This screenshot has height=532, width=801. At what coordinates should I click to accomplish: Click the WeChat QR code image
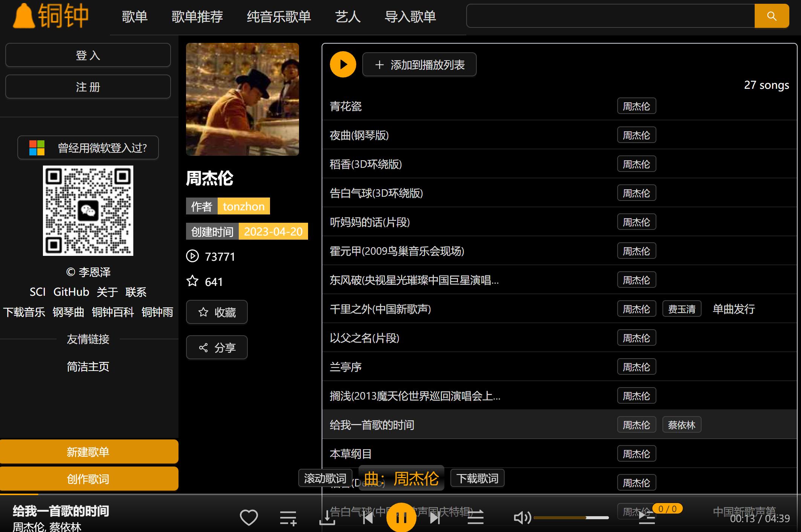point(88,211)
